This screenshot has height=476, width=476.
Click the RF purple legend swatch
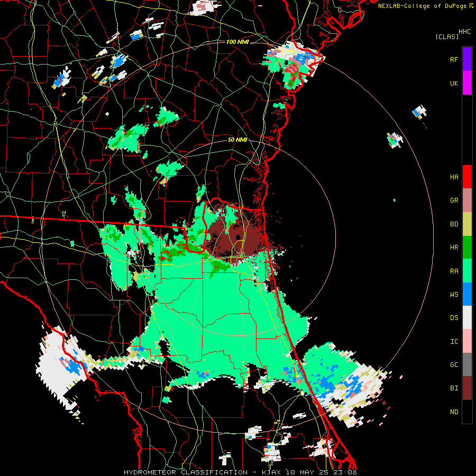pyautogui.click(x=467, y=59)
